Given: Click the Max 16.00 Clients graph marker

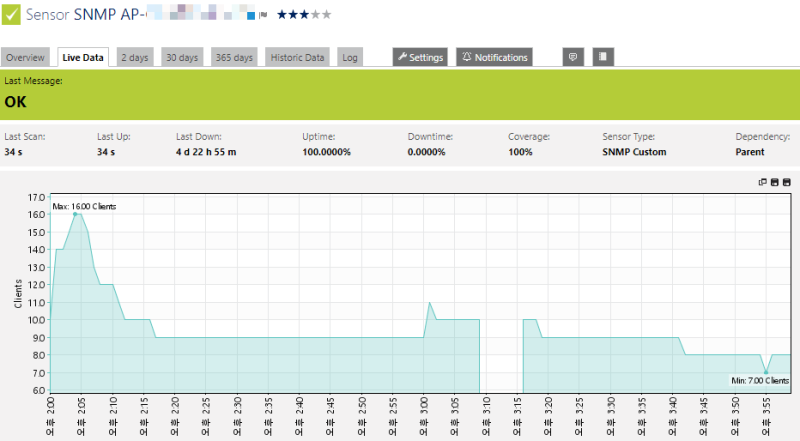Looking at the screenshot, I should (75, 214).
